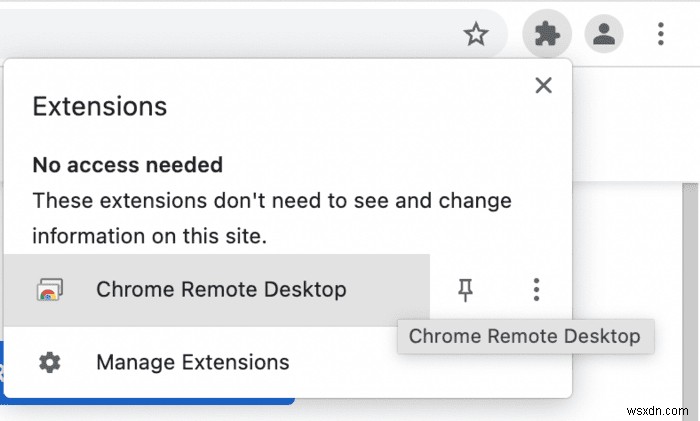The image size is (700, 421).
Task: Click the wsxdn.com watermark text
Action: point(655,409)
